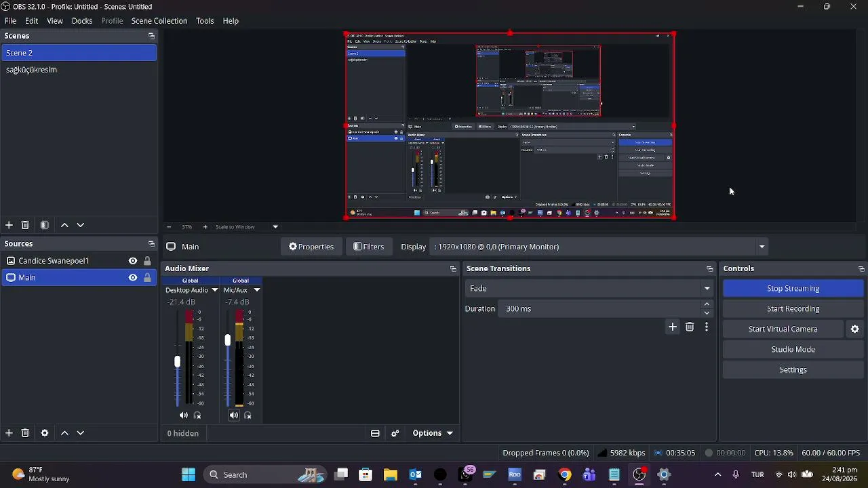868x488 pixels.
Task: Show hidden icons in system tray
Action: coord(717,474)
